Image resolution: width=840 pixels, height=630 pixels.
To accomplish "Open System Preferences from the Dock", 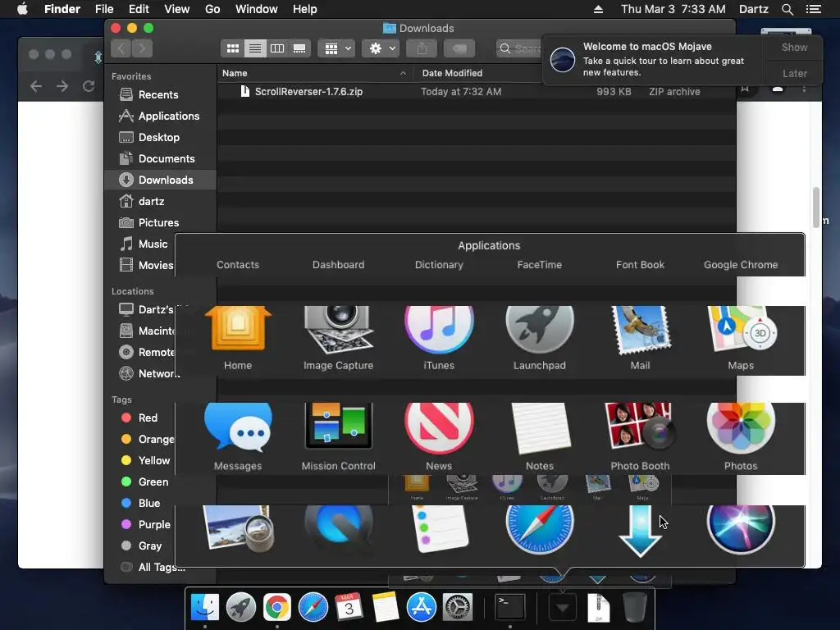I will tap(457, 607).
